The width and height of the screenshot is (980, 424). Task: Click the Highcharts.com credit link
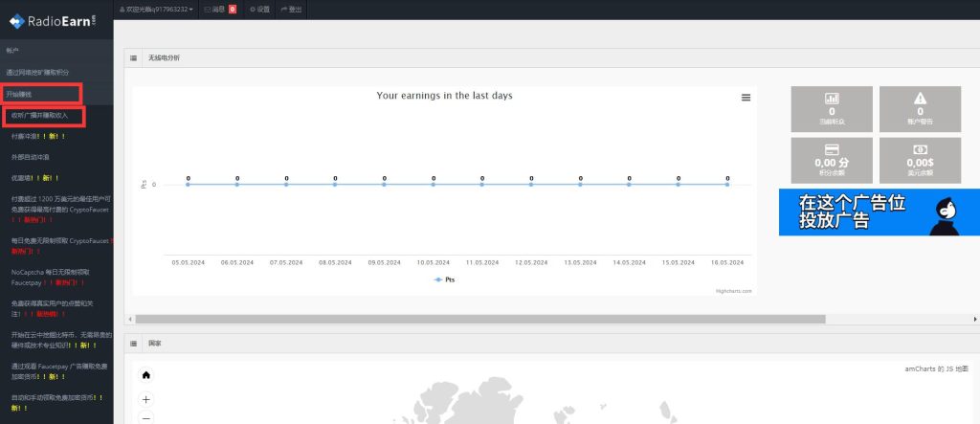tap(734, 291)
